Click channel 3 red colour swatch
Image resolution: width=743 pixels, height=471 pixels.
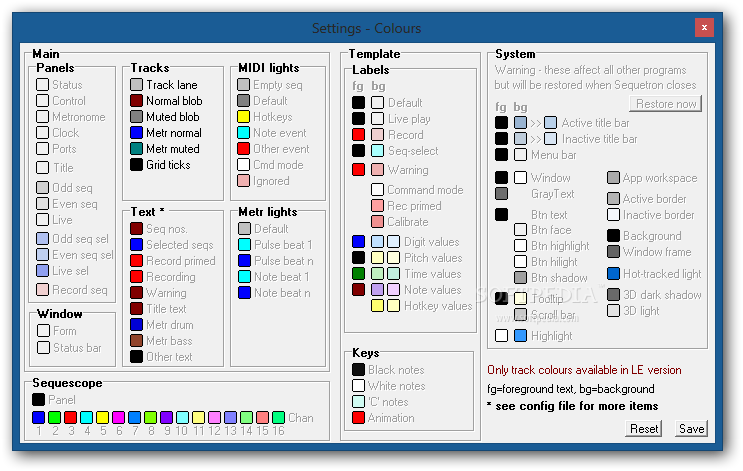pyautogui.click(x=71, y=417)
